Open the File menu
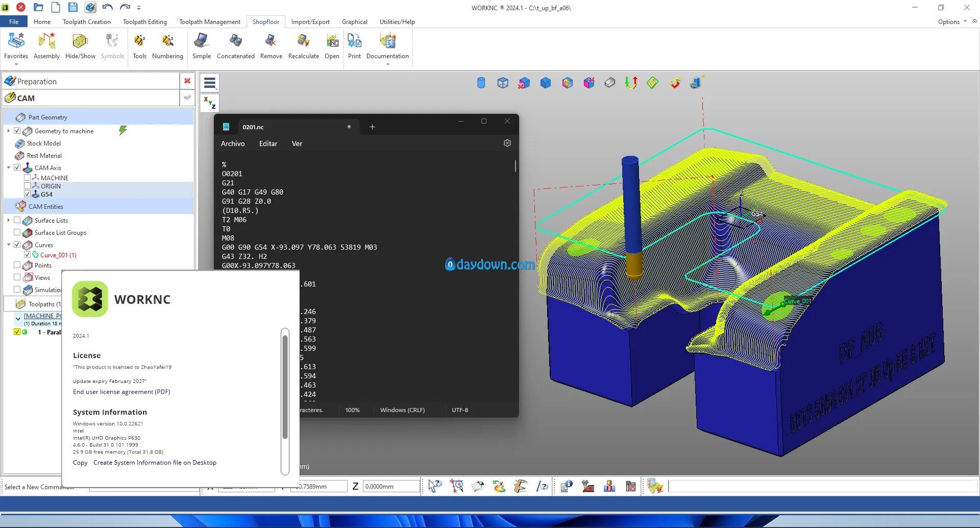 [14, 21]
